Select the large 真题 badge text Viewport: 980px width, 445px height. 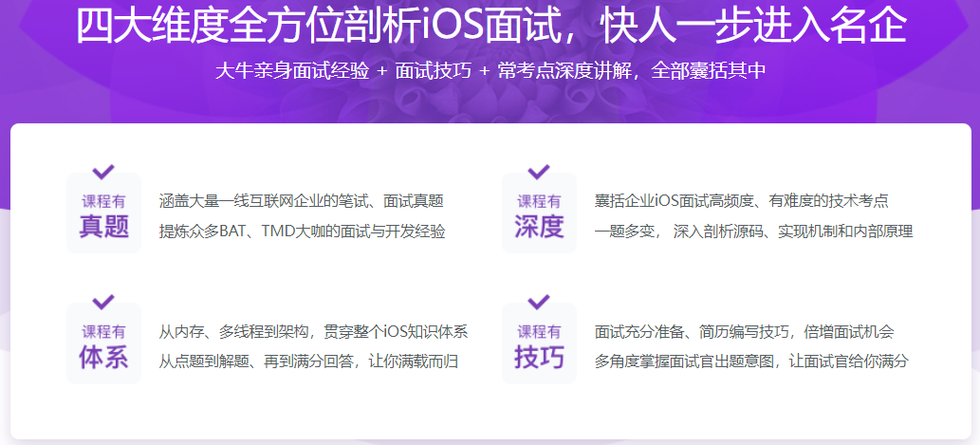coord(103,227)
